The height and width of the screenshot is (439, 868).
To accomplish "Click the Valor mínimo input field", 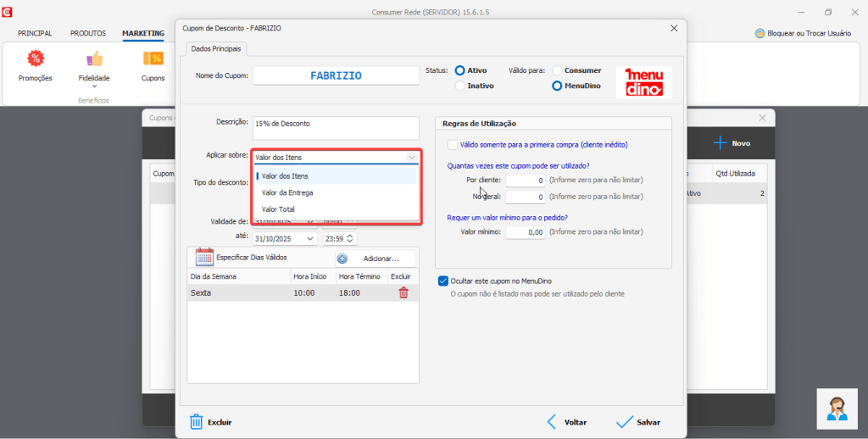I will pos(526,231).
